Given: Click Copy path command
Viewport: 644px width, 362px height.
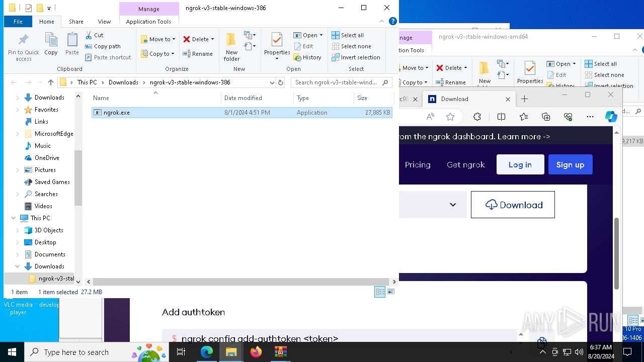Looking at the screenshot, I should pos(103,46).
